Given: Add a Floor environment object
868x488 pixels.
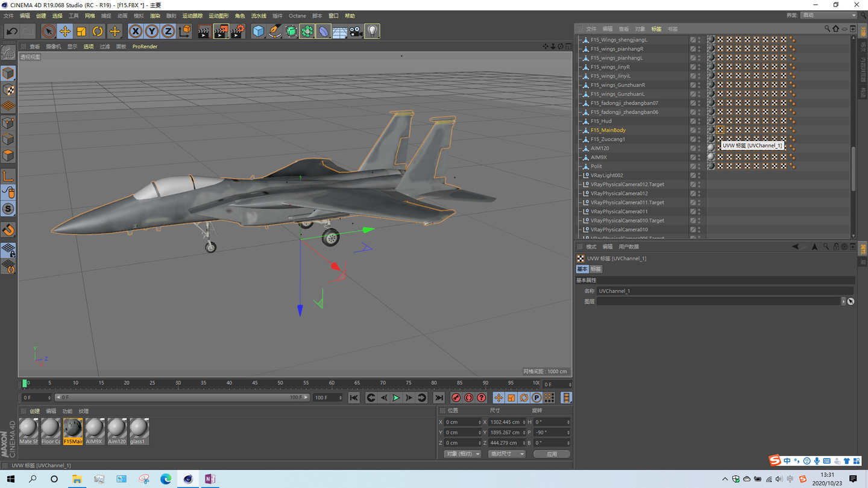Looking at the screenshot, I should 339,31.
